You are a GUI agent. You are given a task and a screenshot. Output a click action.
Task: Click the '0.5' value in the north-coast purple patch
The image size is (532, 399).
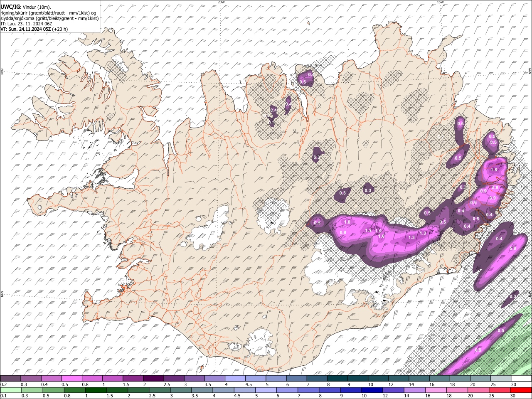pos(303,82)
